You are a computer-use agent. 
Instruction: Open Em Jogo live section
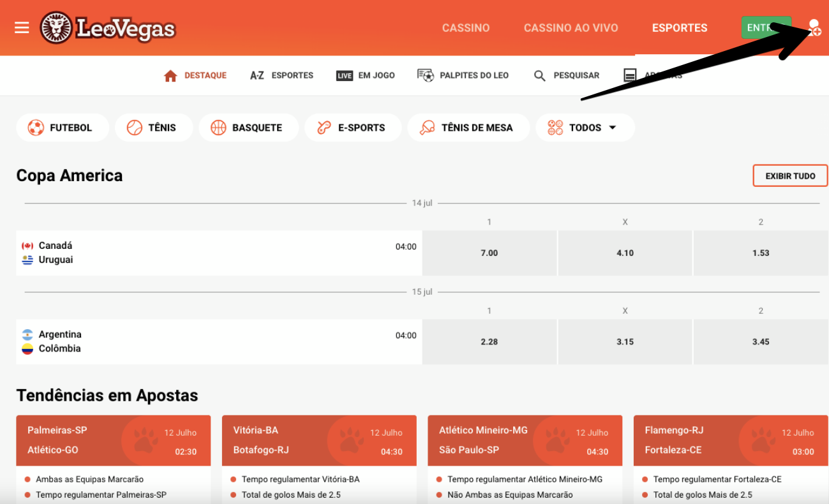tap(366, 75)
